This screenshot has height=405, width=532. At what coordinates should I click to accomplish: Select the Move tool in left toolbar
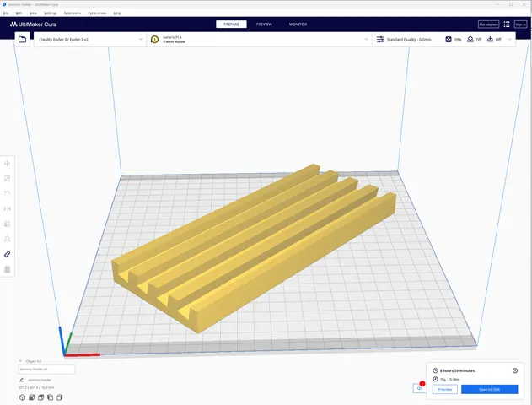tap(7, 164)
